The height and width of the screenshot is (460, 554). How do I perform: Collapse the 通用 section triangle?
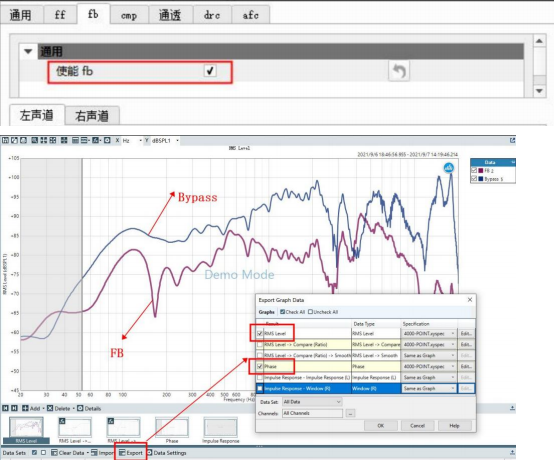pyautogui.click(x=28, y=52)
